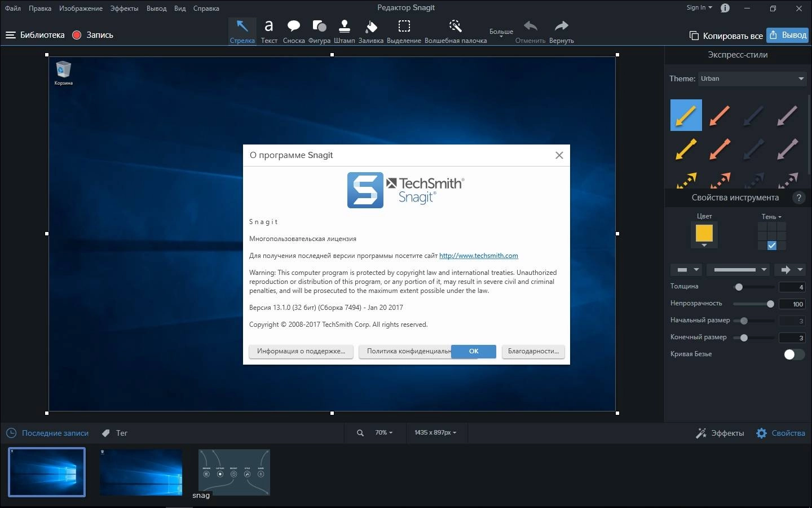Choose the dark navy arrow style in first row

(x=753, y=115)
